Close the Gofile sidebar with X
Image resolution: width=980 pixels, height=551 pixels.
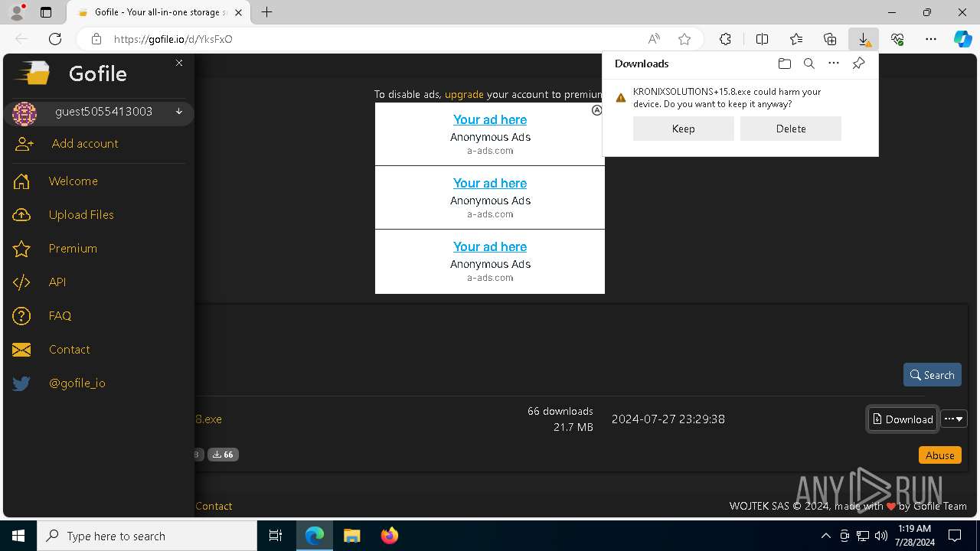[x=179, y=63]
